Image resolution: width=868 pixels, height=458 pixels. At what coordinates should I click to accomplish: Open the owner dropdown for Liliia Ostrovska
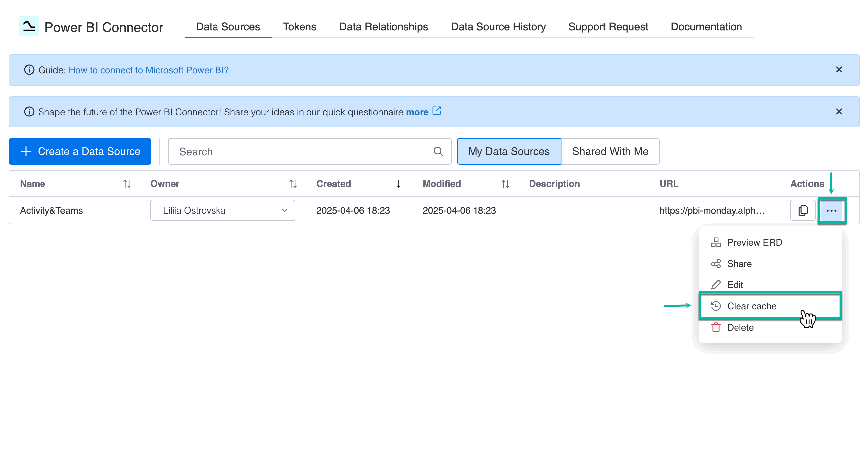(x=285, y=210)
